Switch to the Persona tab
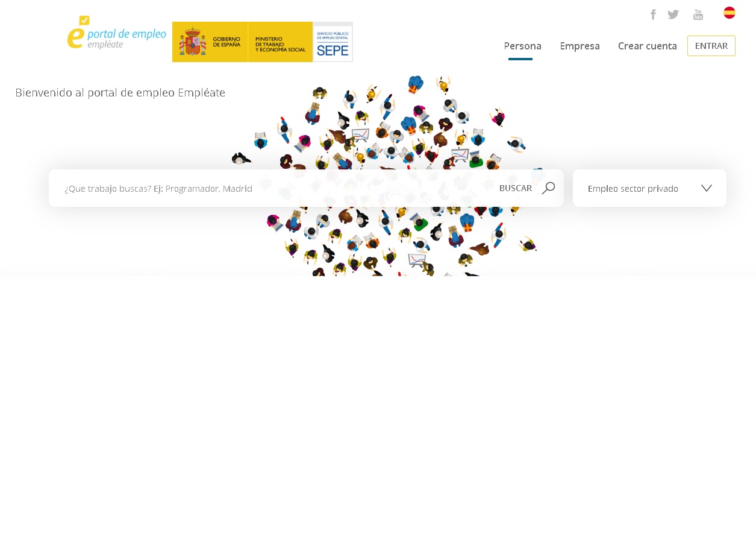 coord(522,46)
